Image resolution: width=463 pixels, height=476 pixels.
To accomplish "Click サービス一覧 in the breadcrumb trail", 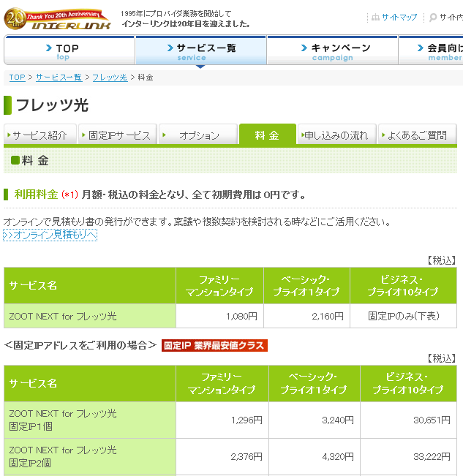I will point(59,78).
